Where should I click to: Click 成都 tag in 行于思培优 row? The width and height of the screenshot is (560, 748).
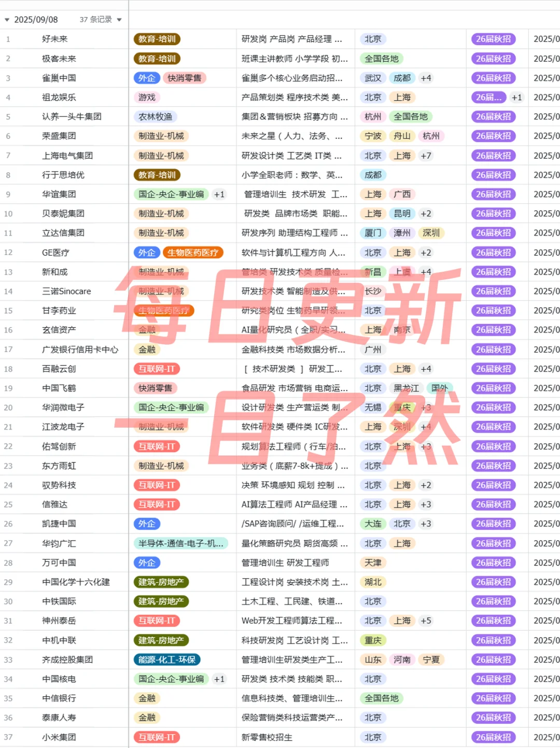pos(373,175)
